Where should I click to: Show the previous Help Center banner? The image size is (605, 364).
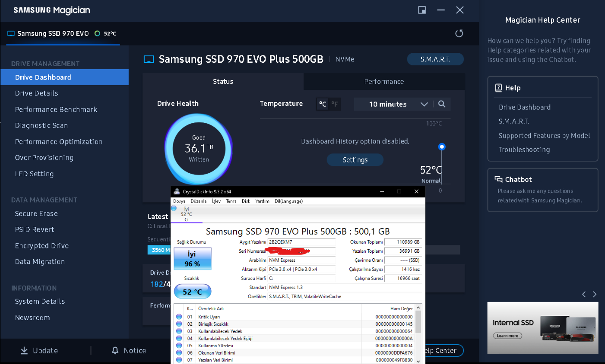(584, 294)
